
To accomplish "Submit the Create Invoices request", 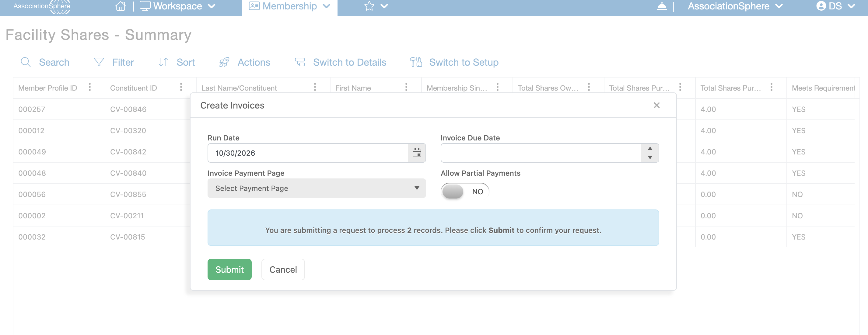I will (229, 269).
